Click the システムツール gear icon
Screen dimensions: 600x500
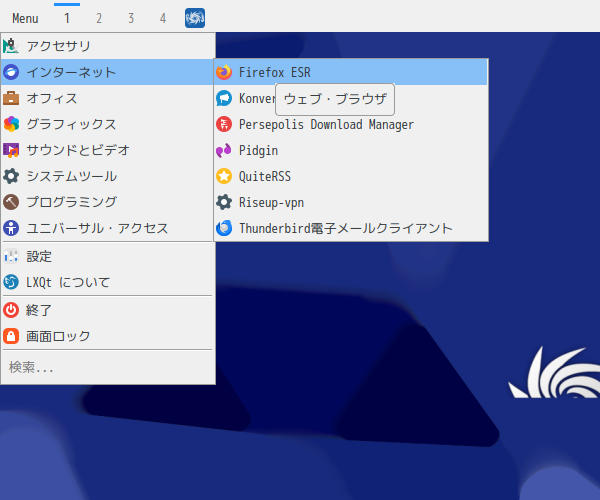[11, 176]
